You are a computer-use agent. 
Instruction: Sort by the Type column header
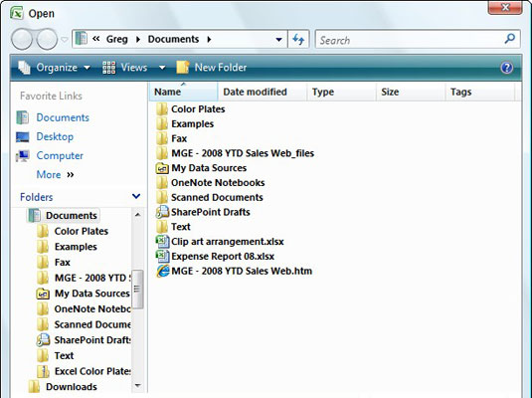click(342, 92)
